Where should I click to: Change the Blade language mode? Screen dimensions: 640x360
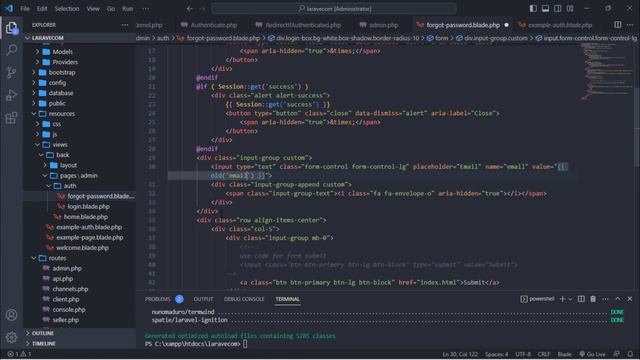point(564,354)
